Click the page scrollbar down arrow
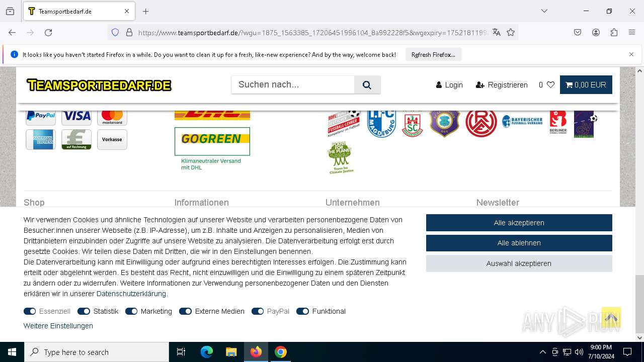 coord(639,338)
